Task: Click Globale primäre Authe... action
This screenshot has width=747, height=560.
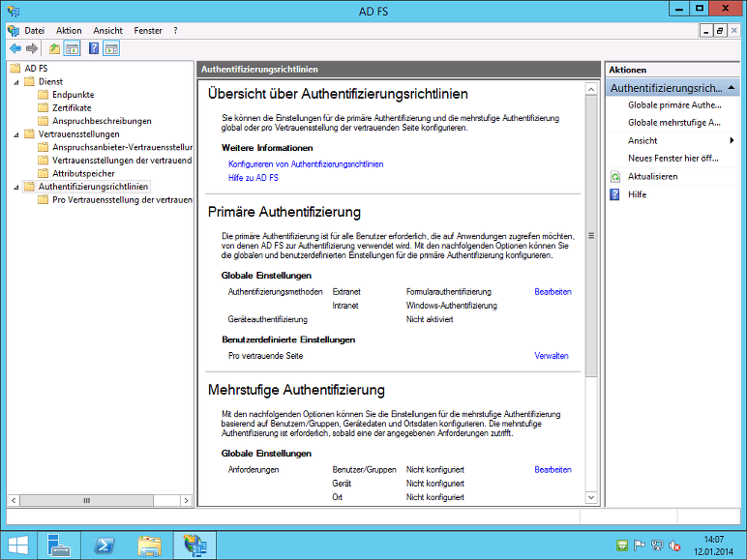Action: click(674, 105)
